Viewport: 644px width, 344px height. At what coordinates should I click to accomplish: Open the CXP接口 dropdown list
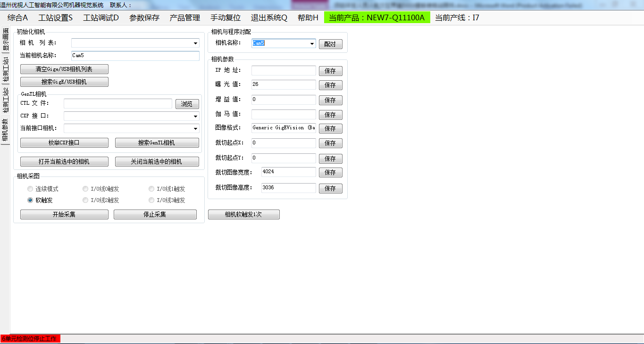[x=195, y=116]
